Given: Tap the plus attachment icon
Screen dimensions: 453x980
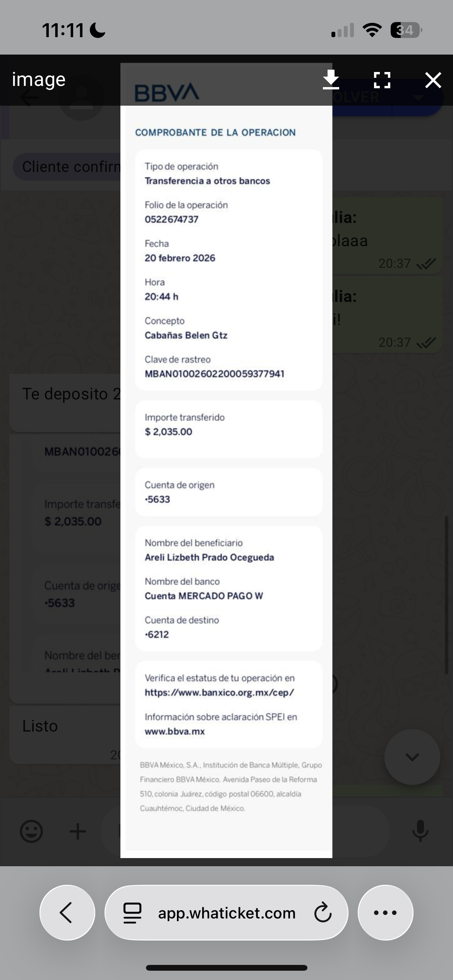Looking at the screenshot, I should 78,831.
